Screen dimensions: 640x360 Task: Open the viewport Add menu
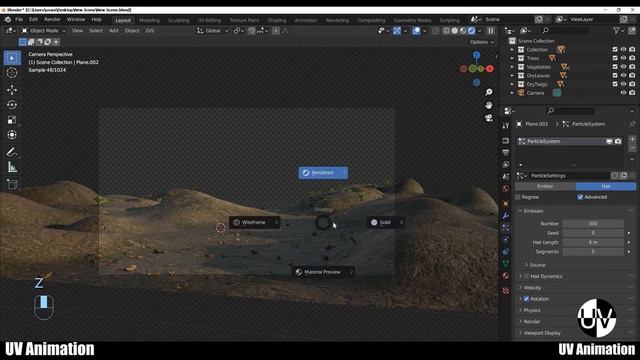click(113, 31)
